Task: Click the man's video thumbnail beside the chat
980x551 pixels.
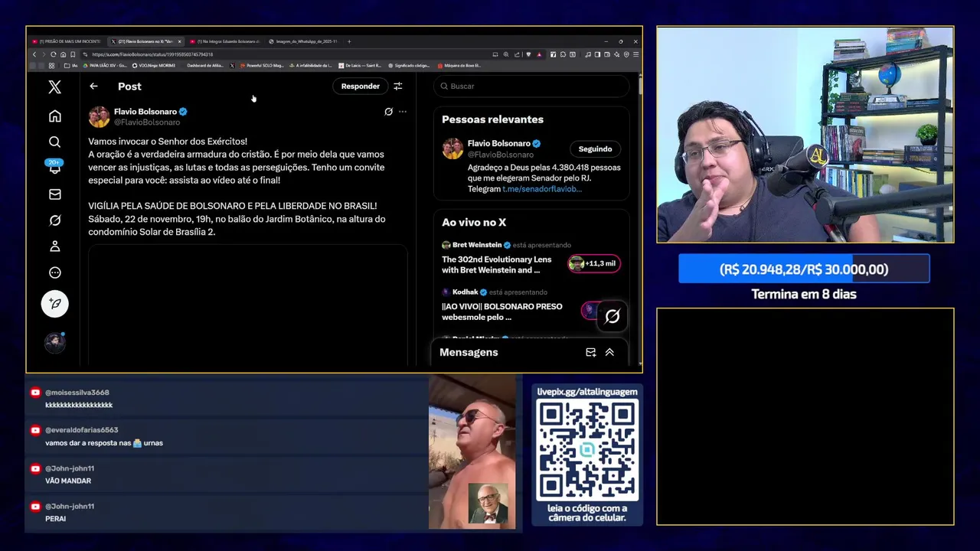Action: [x=472, y=452]
